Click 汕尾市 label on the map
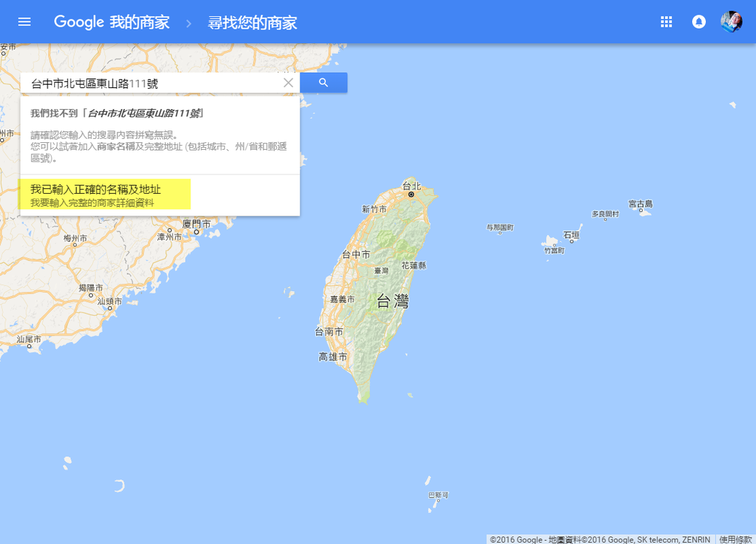Viewport: 756px width, 544px height. pos(29,339)
